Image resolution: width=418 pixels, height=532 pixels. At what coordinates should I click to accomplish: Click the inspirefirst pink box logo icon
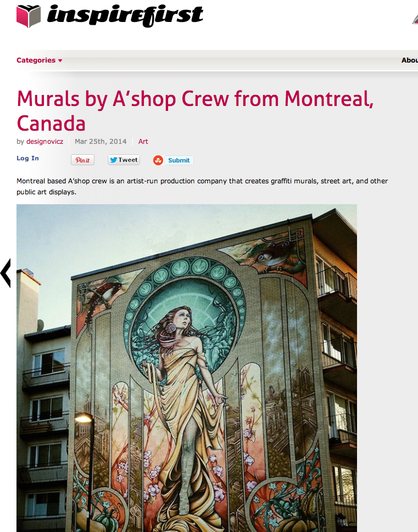(x=29, y=16)
